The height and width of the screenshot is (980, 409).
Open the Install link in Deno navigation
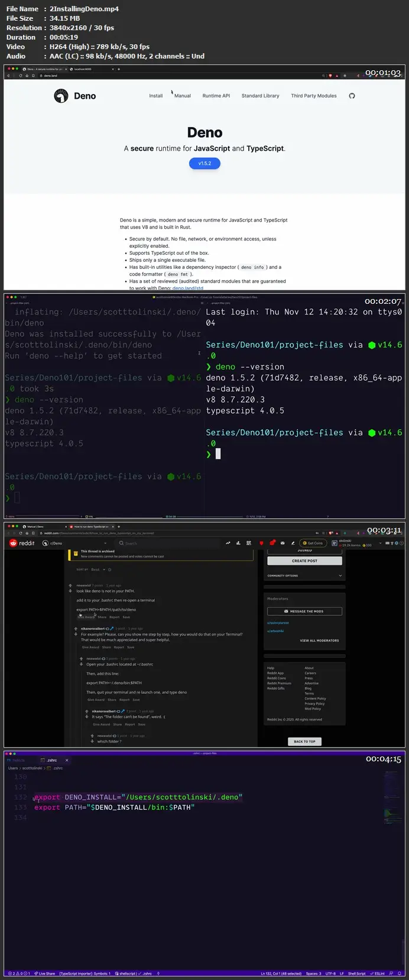(155, 96)
